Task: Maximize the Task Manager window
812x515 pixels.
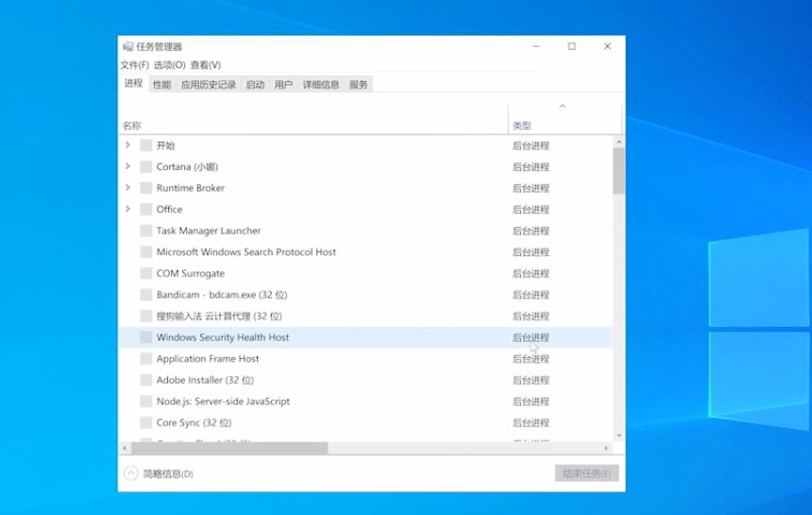Action: (572, 46)
